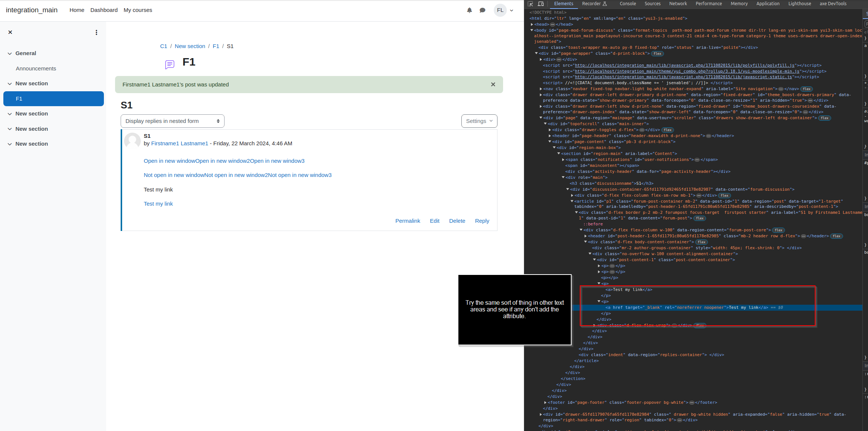Click the integration_main site brand
Viewport: 868px width, 431px height.
(32, 10)
